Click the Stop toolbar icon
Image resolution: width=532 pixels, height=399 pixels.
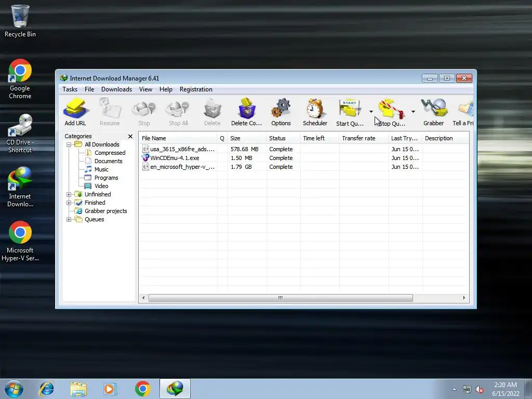coord(144,112)
